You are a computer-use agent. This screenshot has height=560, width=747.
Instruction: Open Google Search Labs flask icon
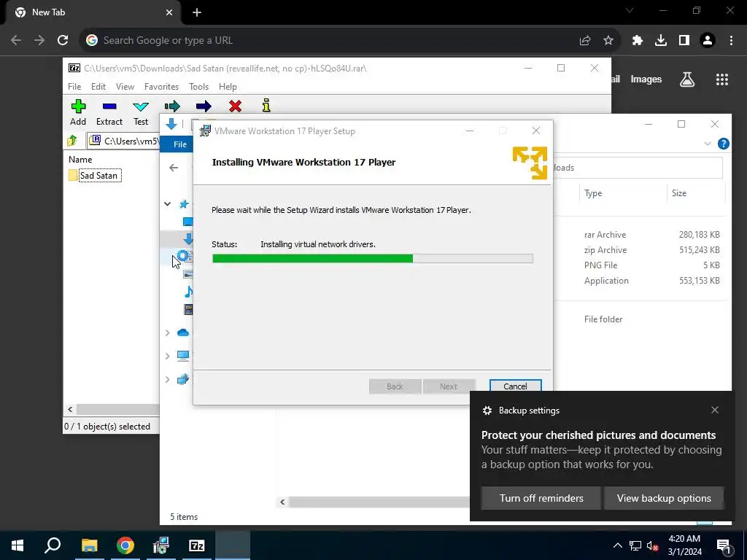(x=687, y=79)
